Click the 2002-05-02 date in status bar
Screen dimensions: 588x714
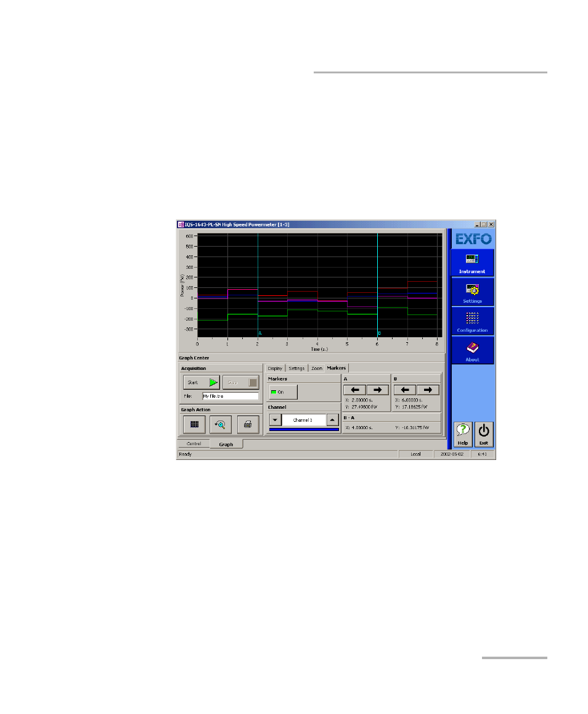pos(452,454)
